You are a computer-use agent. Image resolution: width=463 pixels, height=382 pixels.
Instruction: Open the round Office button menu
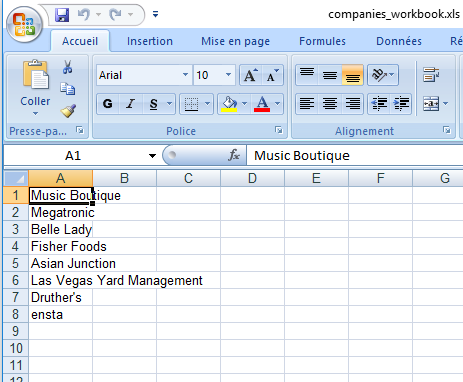click(24, 25)
